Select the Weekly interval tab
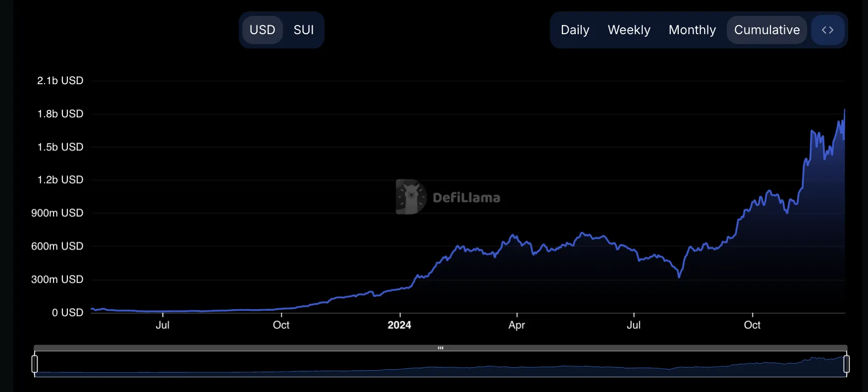868x392 pixels. click(629, 30)
